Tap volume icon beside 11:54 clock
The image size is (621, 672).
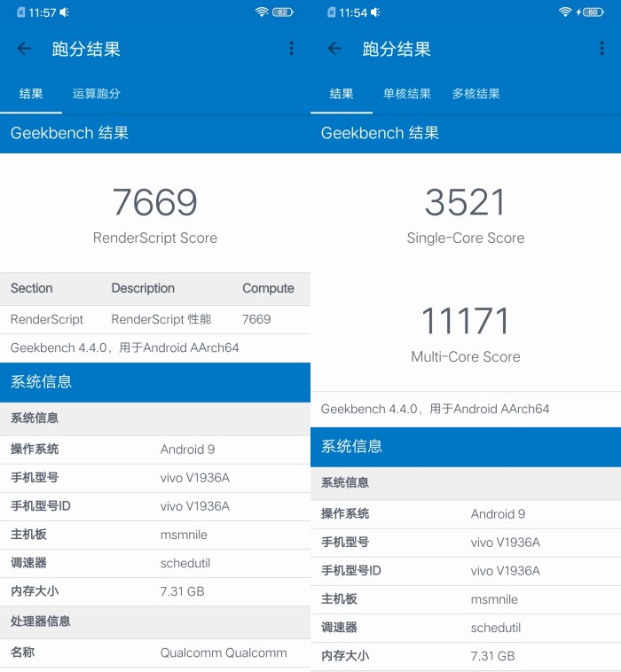tap(375, 12)
